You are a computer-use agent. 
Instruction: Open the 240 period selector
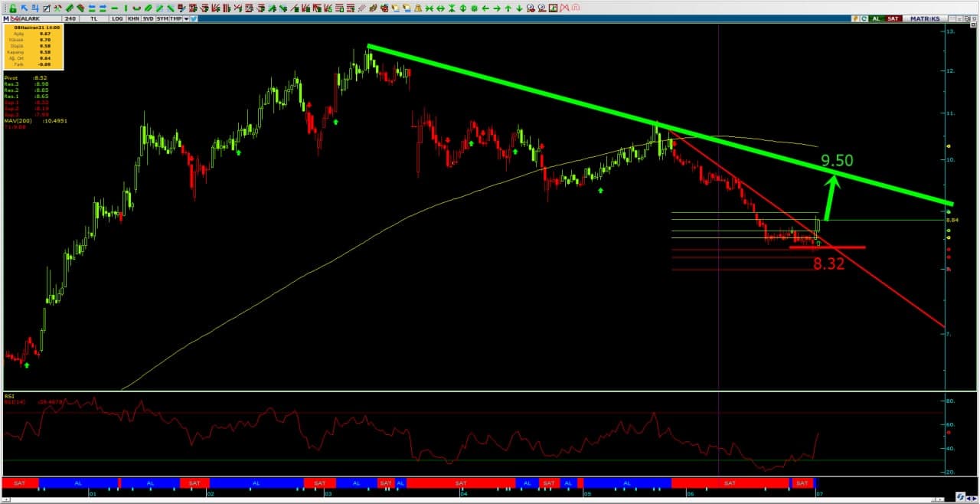coord(70,18)
